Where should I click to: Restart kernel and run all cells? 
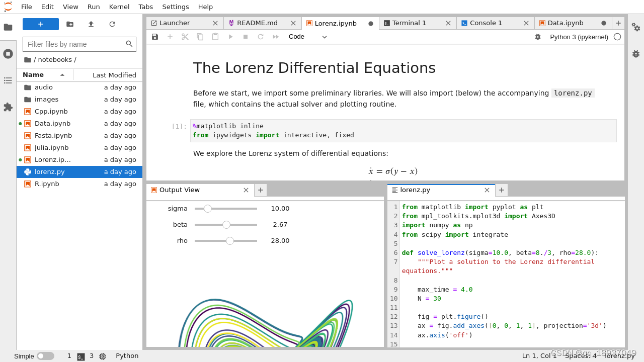point(276,37)
